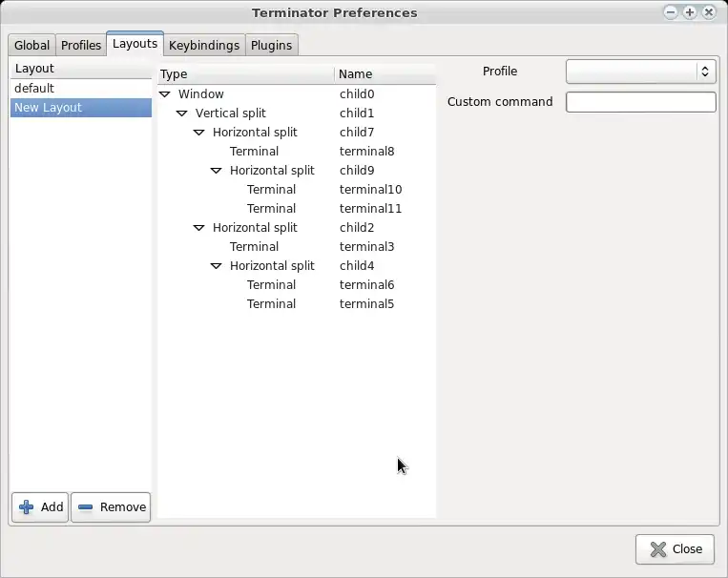This screenshot has width=728, height=578.
Task: Select the Terminal row for terminal11
Action: pos(297,209)
